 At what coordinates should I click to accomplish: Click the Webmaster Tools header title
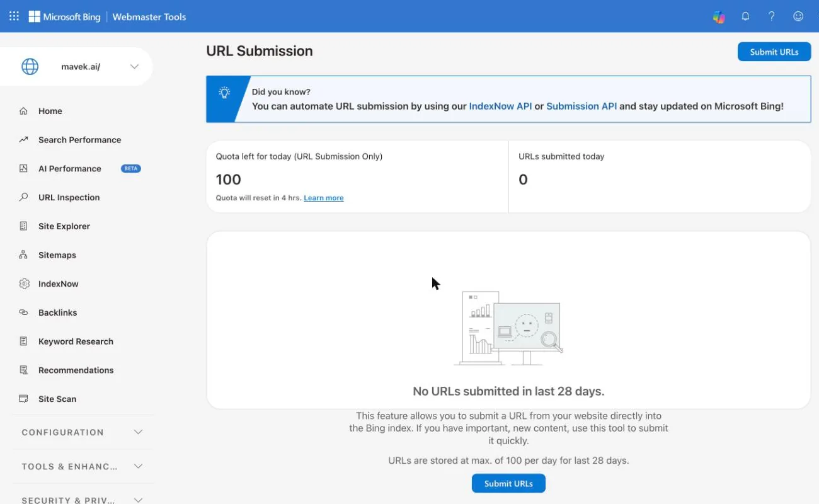coord(149,17)
